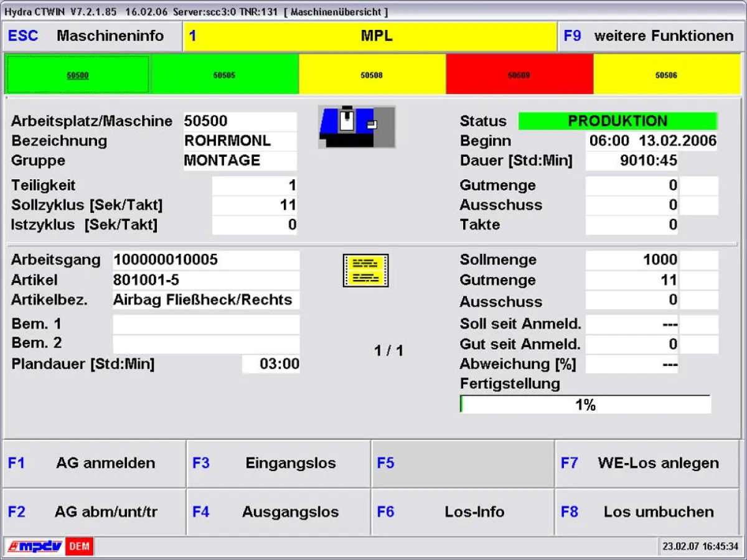Click the Bem. 1 input field

pos(205,323)
